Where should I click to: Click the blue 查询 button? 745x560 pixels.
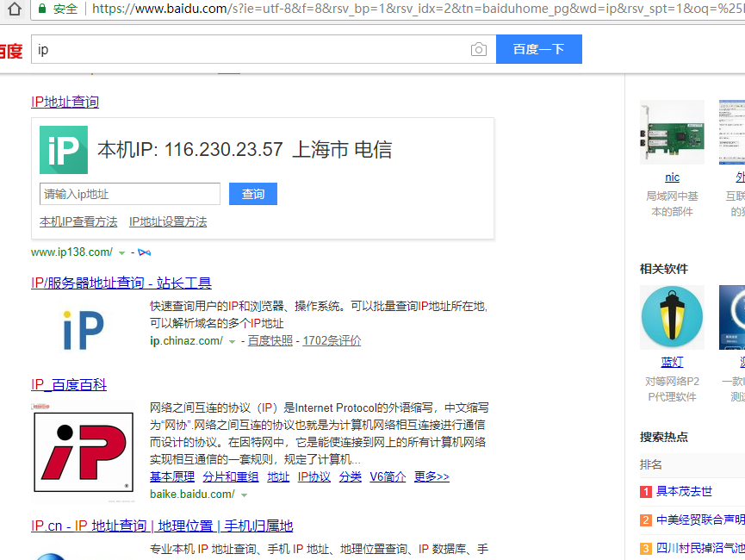pyautogui.click(x=252, y=194)
